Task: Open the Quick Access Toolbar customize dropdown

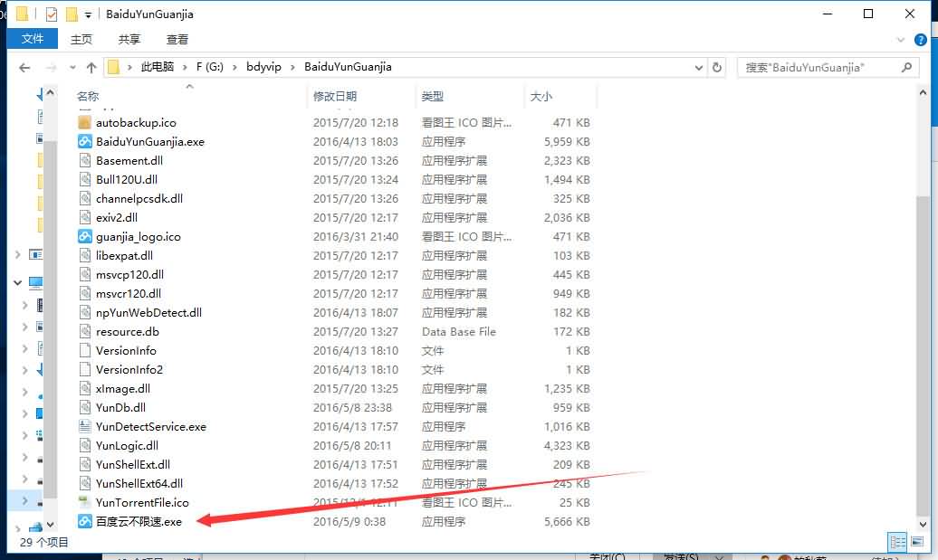Action: [x=88, y=14]
